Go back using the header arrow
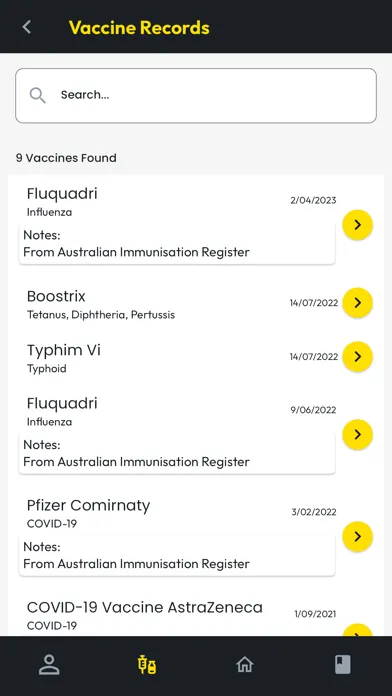This screenshot has width=392, height=696. 27,27
